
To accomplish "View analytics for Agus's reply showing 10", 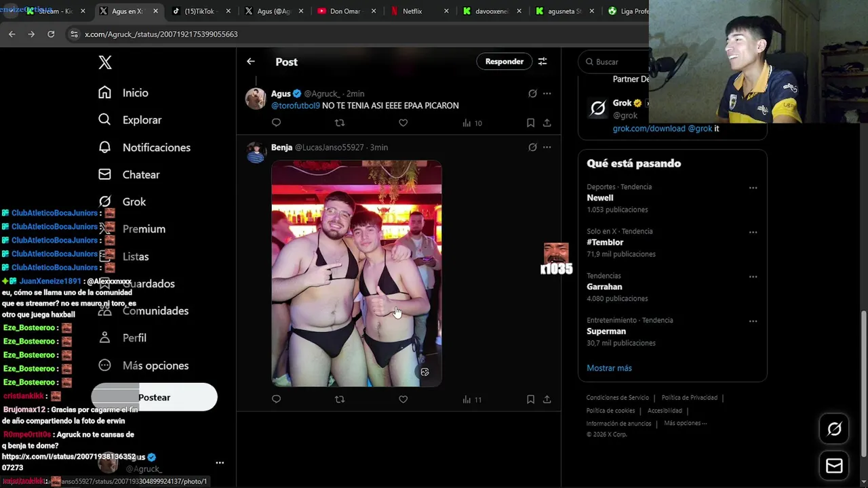I will (x=472, y=123).
